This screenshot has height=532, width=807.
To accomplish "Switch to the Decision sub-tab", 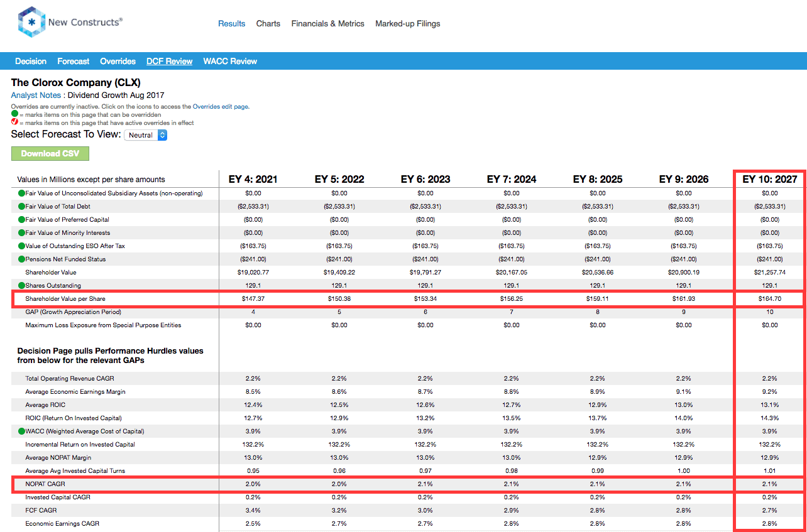I will coord(31,62).
